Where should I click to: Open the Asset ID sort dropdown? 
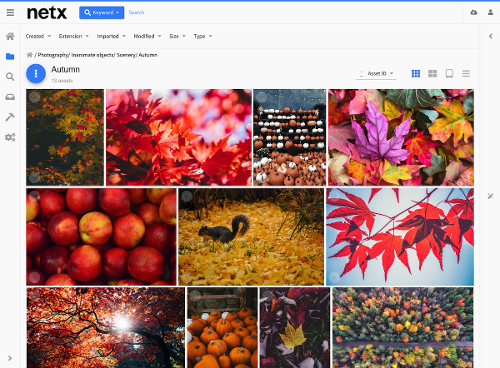pyautogui.click(x=376, y=73)
